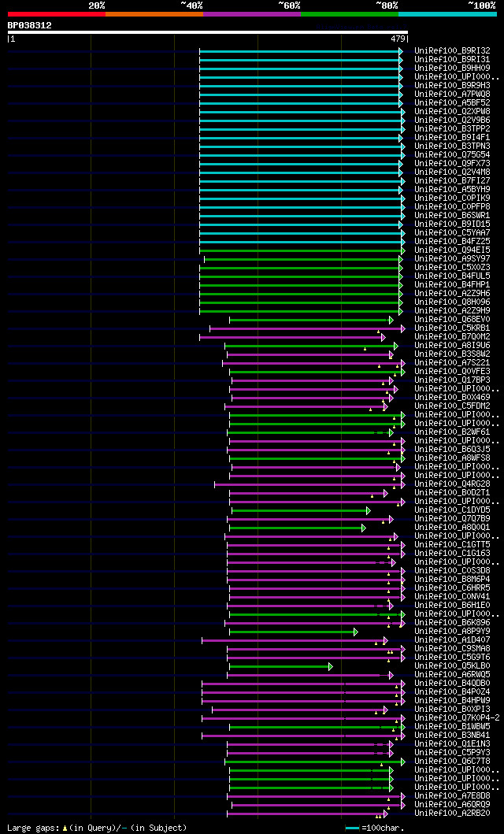Select the UniRef100_C5YAA7 label

coord(453,232)
